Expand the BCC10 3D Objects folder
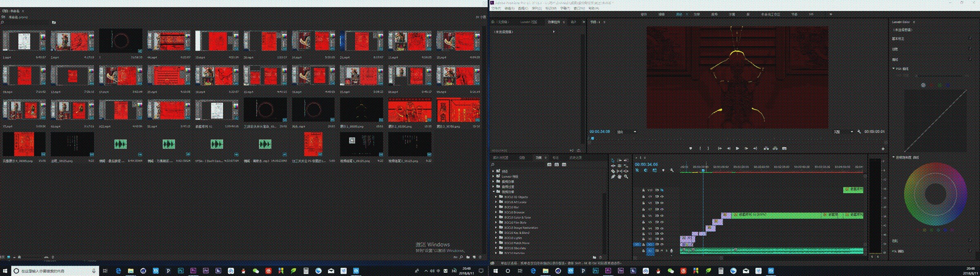This screenshot has height=276, width=980. pos(496,197)
